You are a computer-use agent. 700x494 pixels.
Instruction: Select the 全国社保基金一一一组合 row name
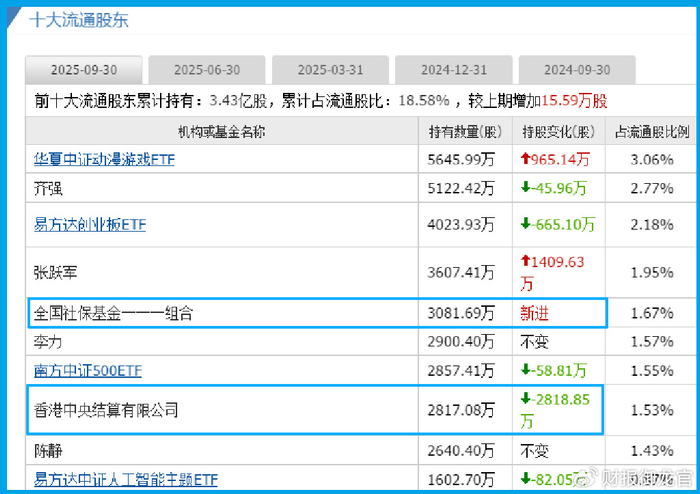pyautogui.click(x=113, y=313)
